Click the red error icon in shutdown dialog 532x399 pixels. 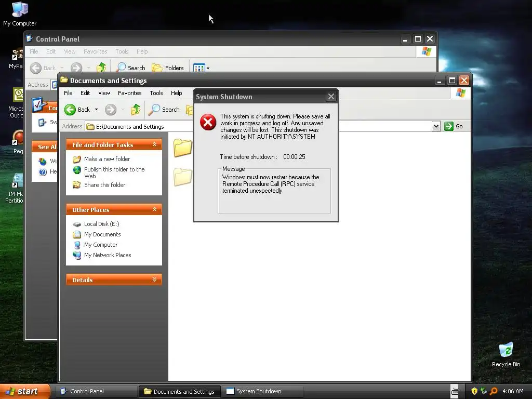click(x=208, y=122)
